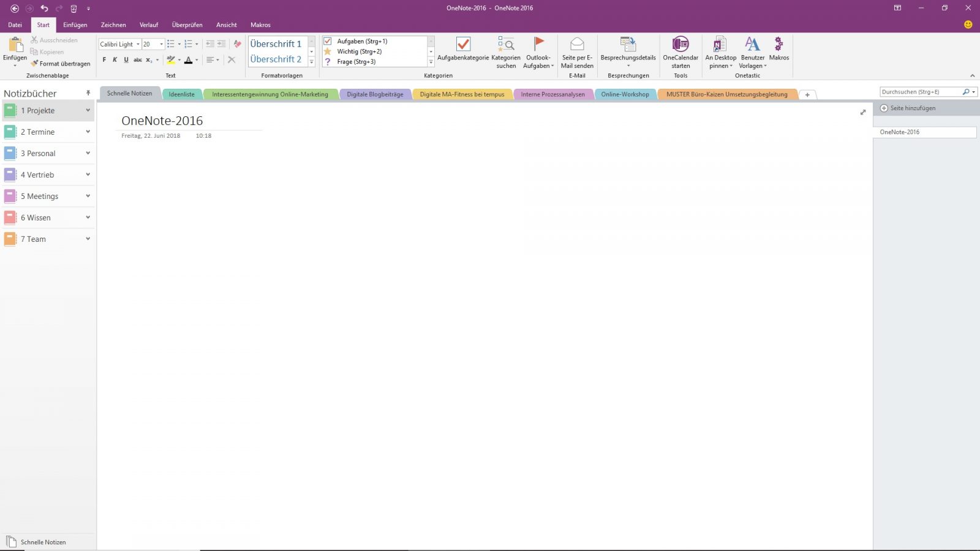This screenshot has width=980, height=551.
Task: Decrease the indent level
Action: tap(210, 44)
